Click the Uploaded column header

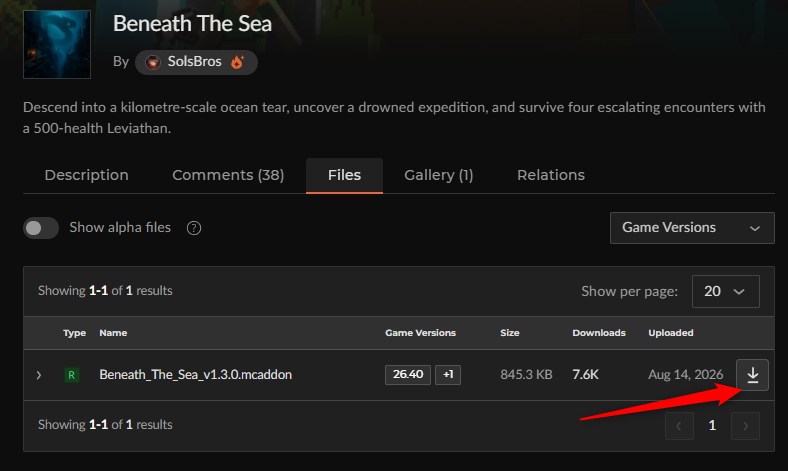(x=670, y=333)
